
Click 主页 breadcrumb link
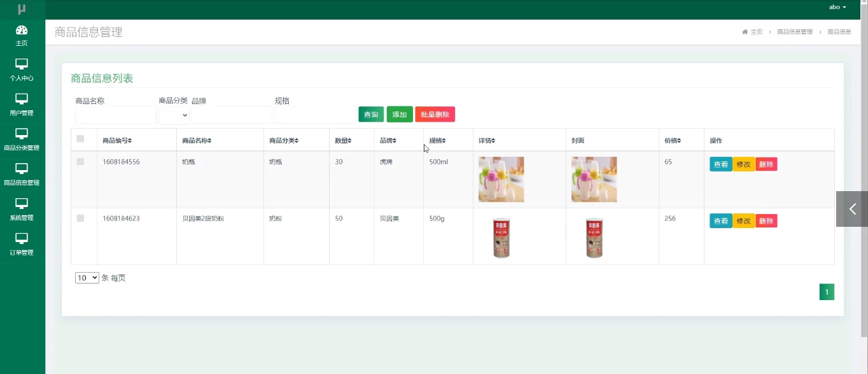coord(756,32)
